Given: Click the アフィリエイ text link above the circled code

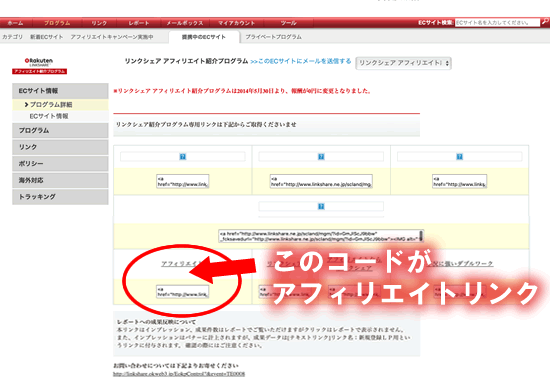Looking at the screenshot, I should click(x=181, y=264).
